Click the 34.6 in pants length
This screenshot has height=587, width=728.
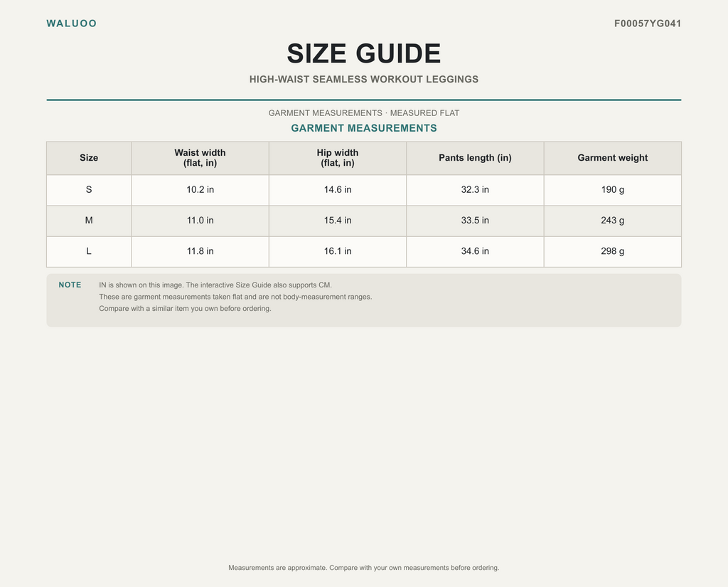tap(475, 251)
